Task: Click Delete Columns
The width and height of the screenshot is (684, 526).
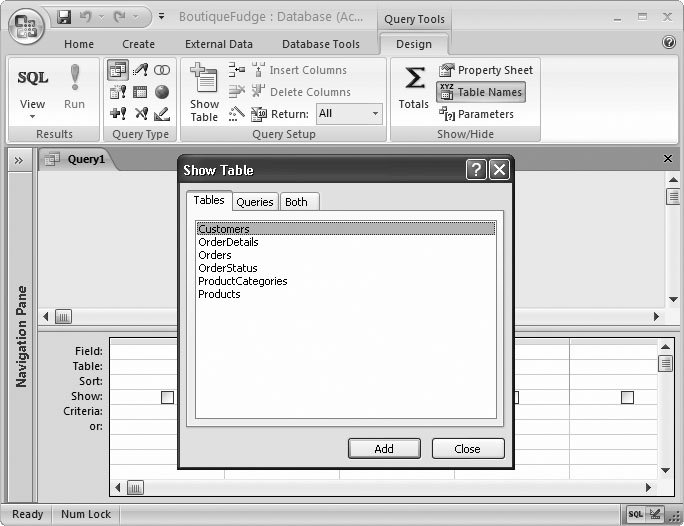Action: click(301, 92)
